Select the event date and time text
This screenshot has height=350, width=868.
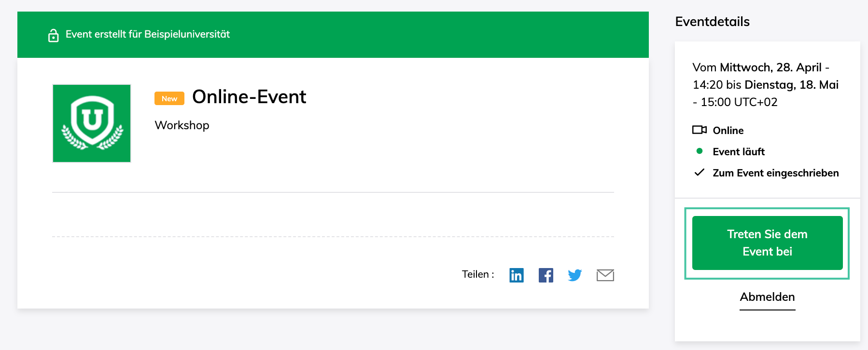coord(765,85)
